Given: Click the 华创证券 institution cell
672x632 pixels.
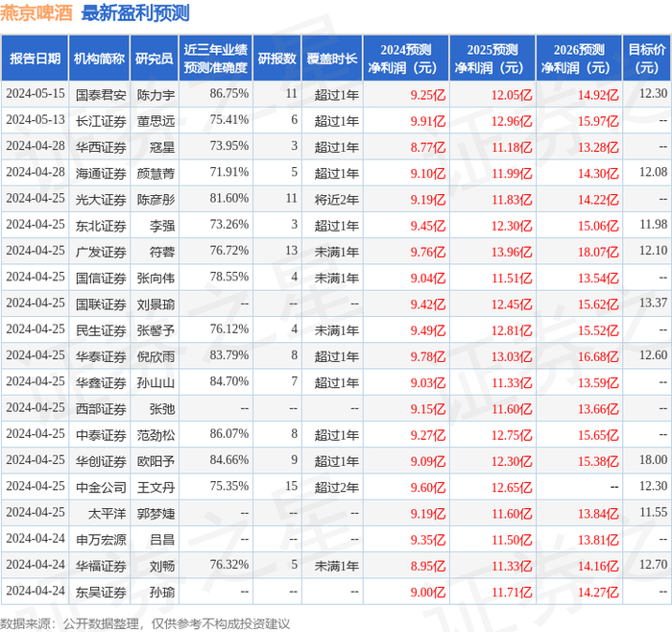Looking at the screenshot, I should [101, 461].
